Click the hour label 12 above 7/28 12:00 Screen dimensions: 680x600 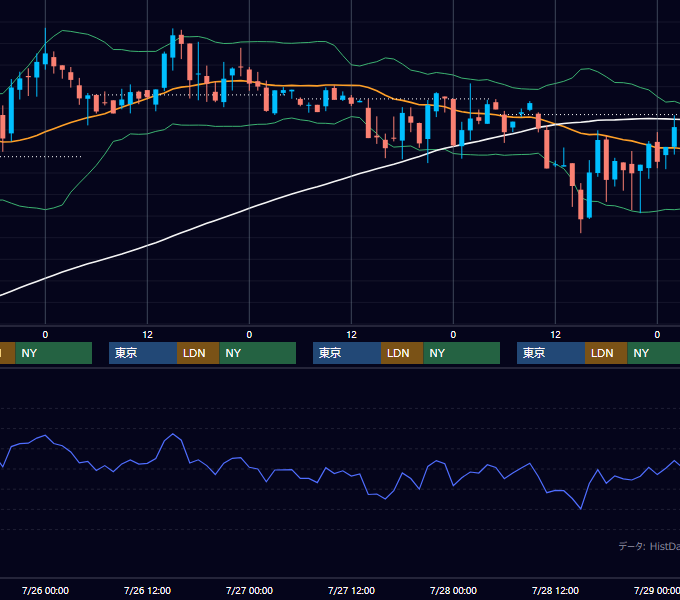[556, 335]
